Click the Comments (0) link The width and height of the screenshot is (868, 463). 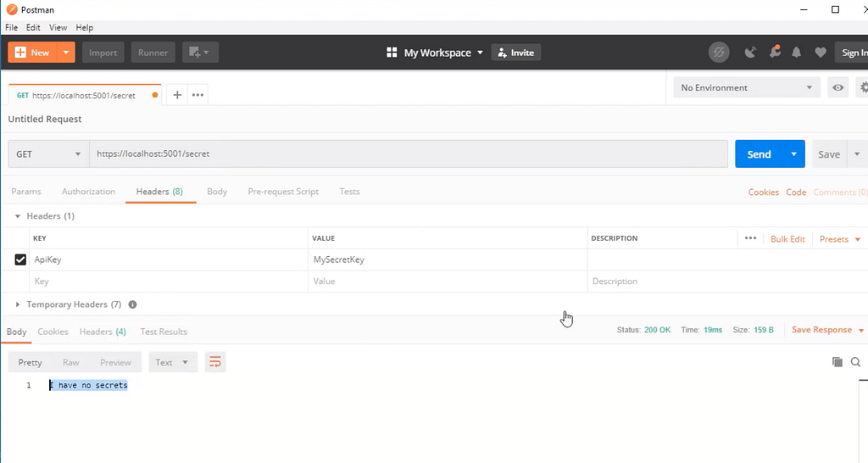[x=840, y=192]
